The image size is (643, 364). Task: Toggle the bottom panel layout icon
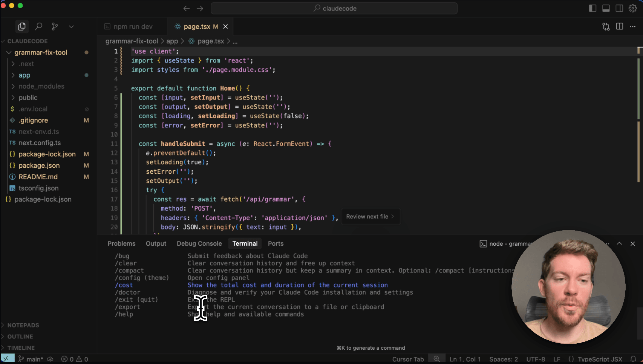(606, 8)
